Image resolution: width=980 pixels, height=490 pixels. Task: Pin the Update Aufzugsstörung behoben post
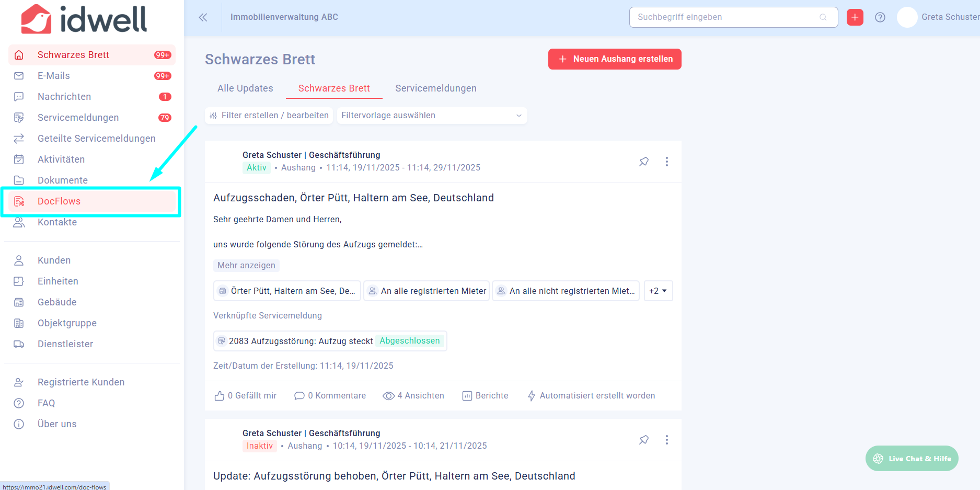click(644, 440)
